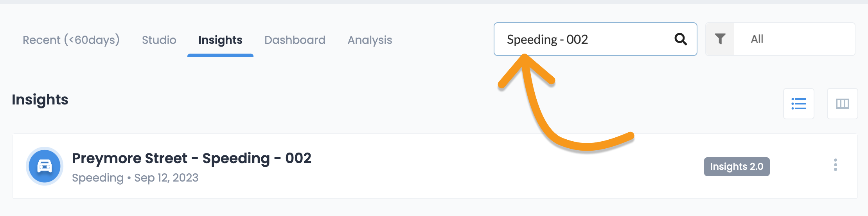Switch to column view layout
The width and height of the screenshot is (868, 216).
843,104
